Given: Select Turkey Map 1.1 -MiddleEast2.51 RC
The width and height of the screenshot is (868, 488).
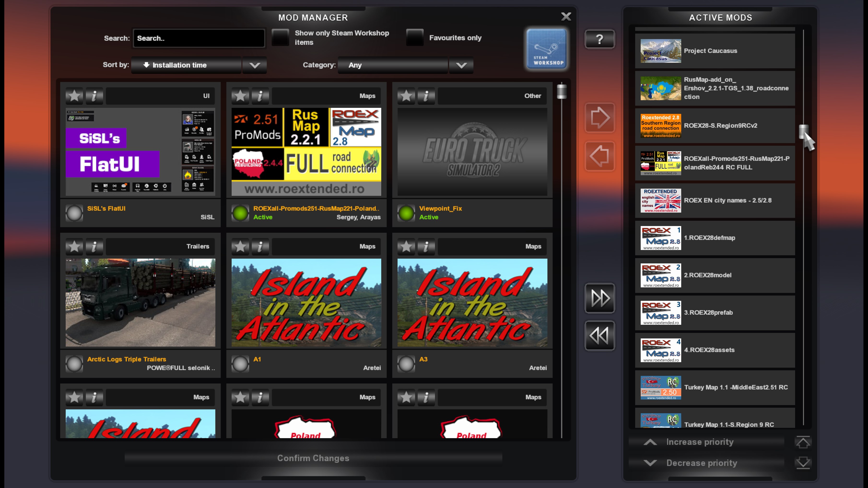Looking at the screenshot, I should coord(715,387).
